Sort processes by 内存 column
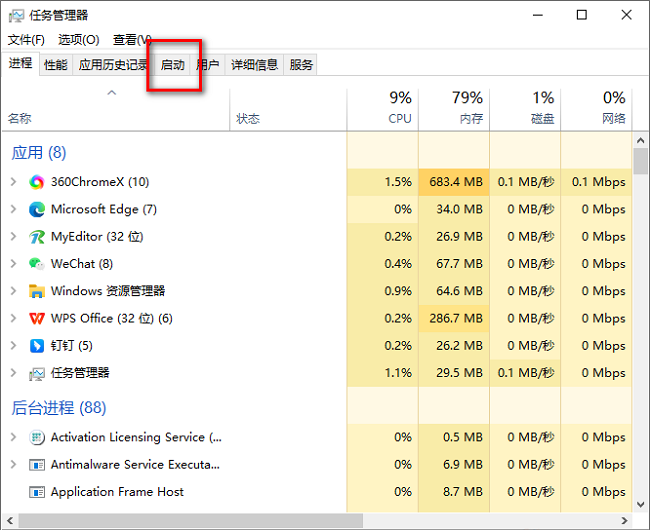Viewport: 650px width, 530px height. pos(454,109)
